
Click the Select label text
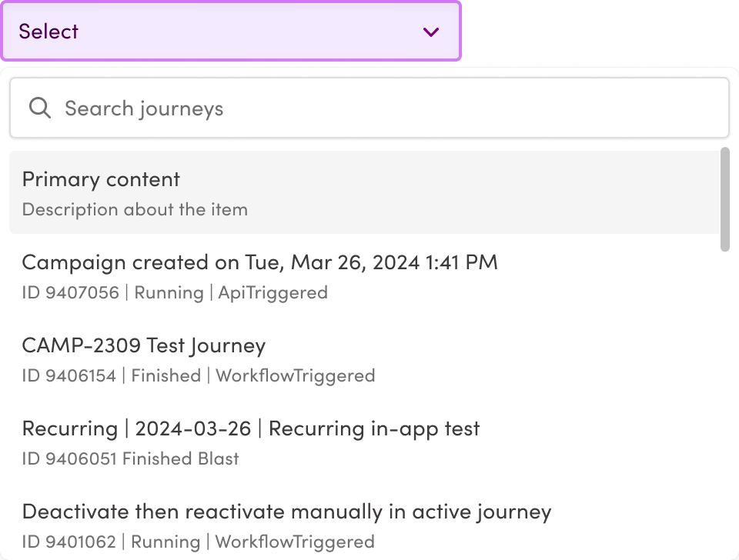point(48,32)
